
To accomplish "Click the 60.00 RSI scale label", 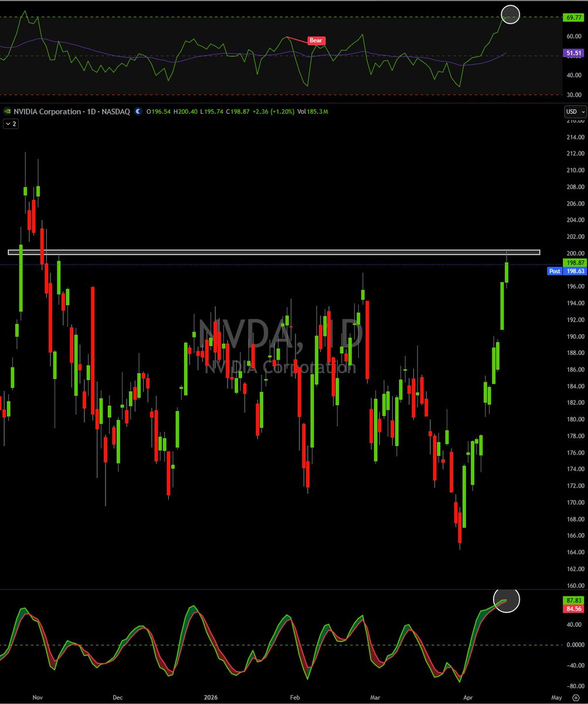I will (x=575, y=36).
